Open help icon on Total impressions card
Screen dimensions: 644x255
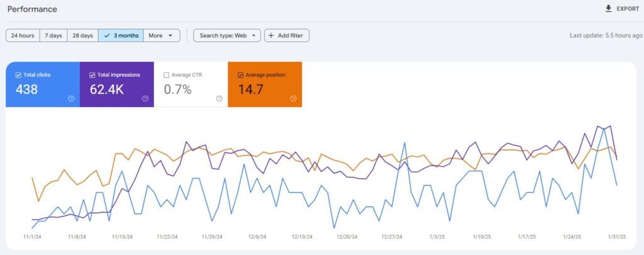[145, 98]
